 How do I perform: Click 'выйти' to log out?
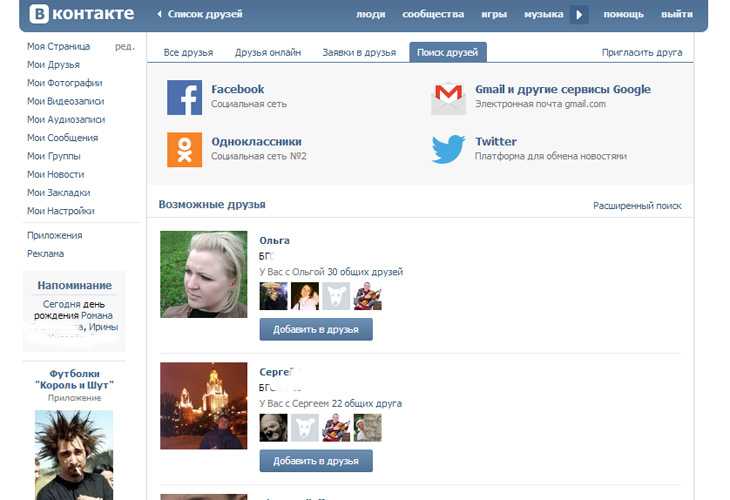pos(677,14)
